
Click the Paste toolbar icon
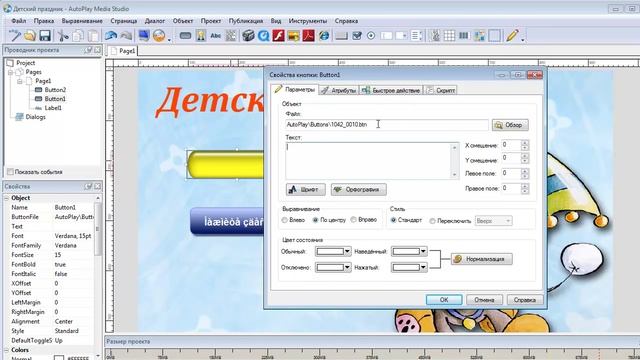(93, 36)
